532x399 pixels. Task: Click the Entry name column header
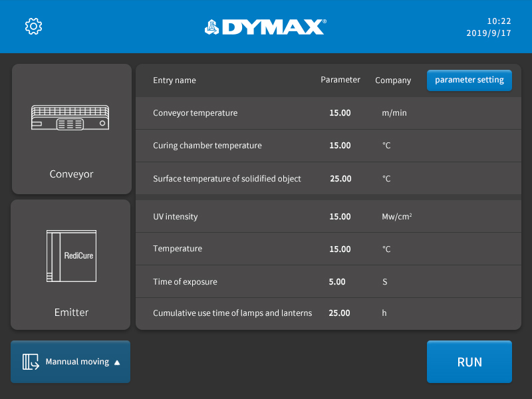click(174, 80)
